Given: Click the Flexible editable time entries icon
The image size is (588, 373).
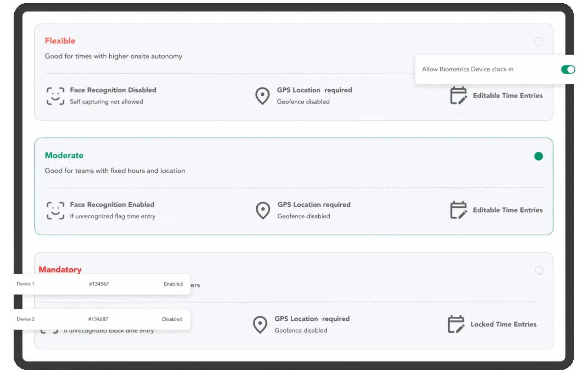Looking at the screenshot, I should [458, 95].
